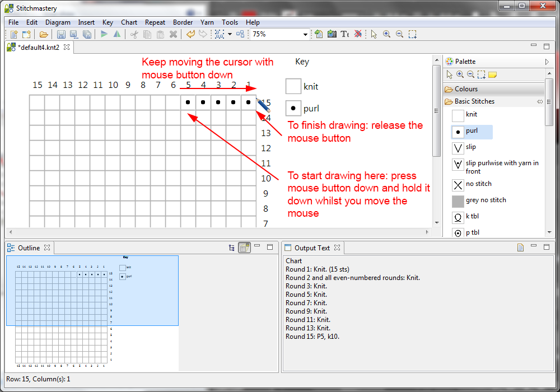This screenshot has height=392, width=560.
Task: Open the 75% zoom level dropdown
Action: pos(305,34)
